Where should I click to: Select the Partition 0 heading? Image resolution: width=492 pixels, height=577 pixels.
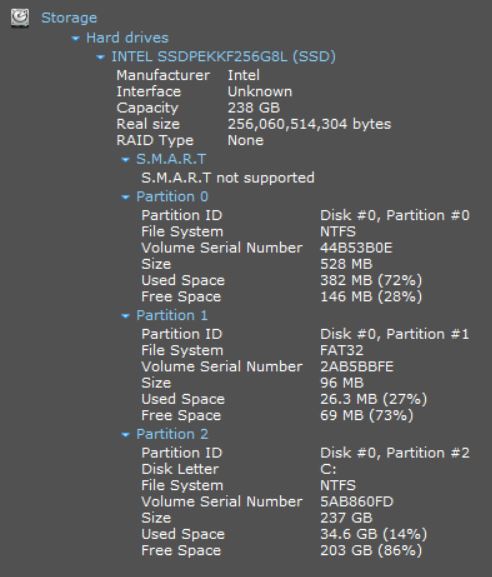pos(172,197)
